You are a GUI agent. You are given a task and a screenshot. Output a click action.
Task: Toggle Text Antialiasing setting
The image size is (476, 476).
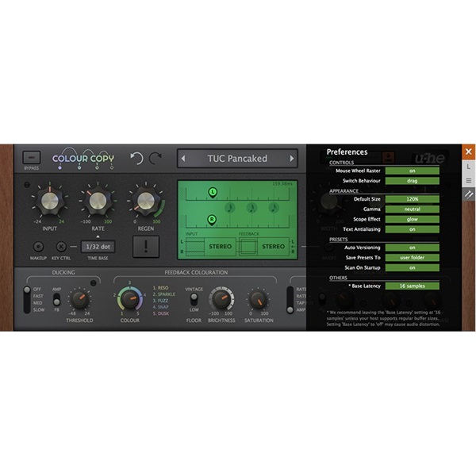[x=412, y=229]
